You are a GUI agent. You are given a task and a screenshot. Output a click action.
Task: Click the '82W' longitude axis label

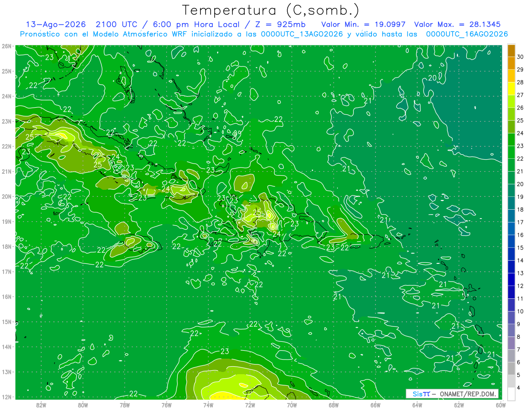pyautogui.click(x=41, y=405)
